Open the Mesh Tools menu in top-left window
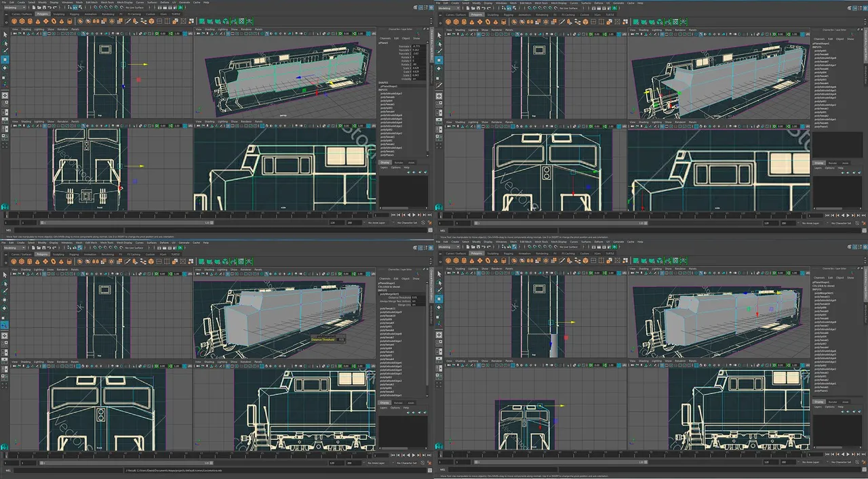The image size is (868, 479). (107, 3)
